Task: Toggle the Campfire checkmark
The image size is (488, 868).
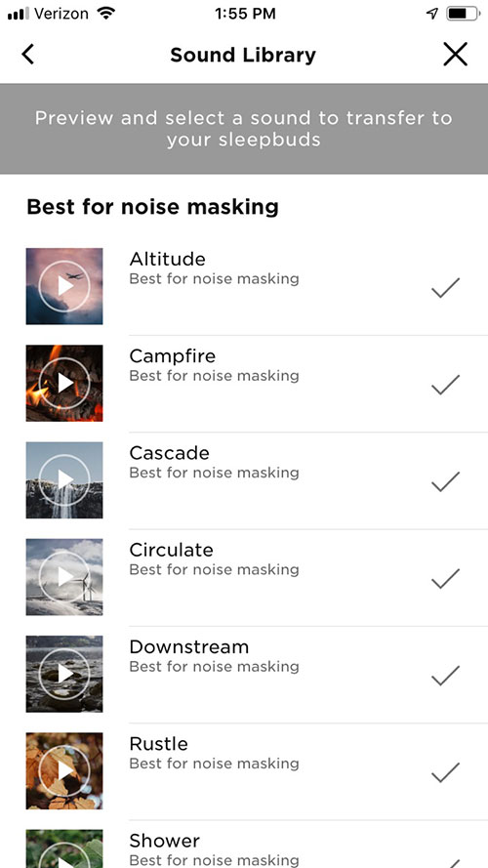Action: tap(445, 385)
